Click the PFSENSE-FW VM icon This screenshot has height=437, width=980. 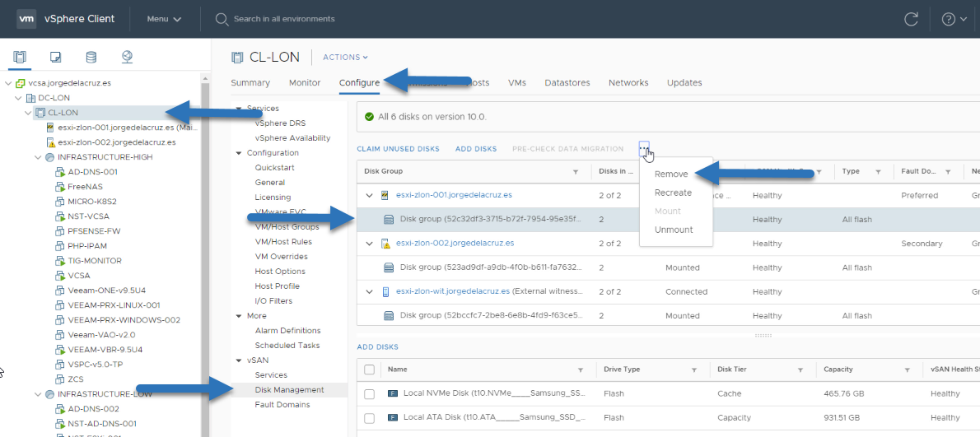point(61,231)
